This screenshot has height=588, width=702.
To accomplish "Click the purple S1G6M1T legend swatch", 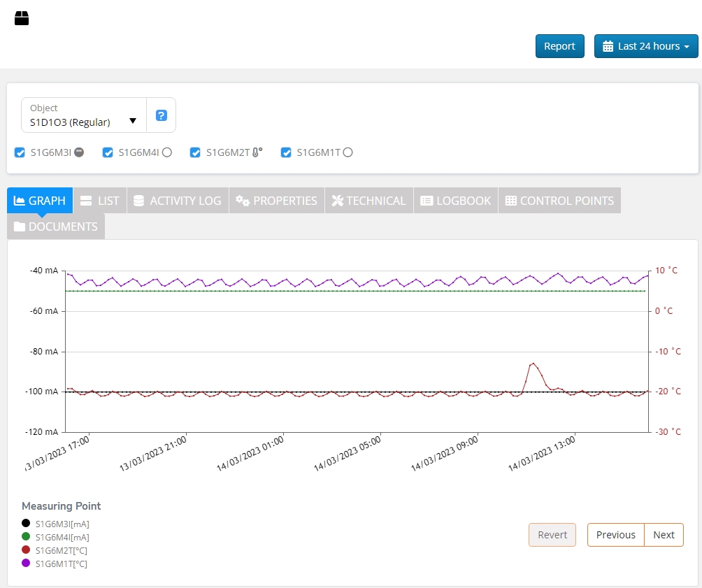I will tap(26, 564).
